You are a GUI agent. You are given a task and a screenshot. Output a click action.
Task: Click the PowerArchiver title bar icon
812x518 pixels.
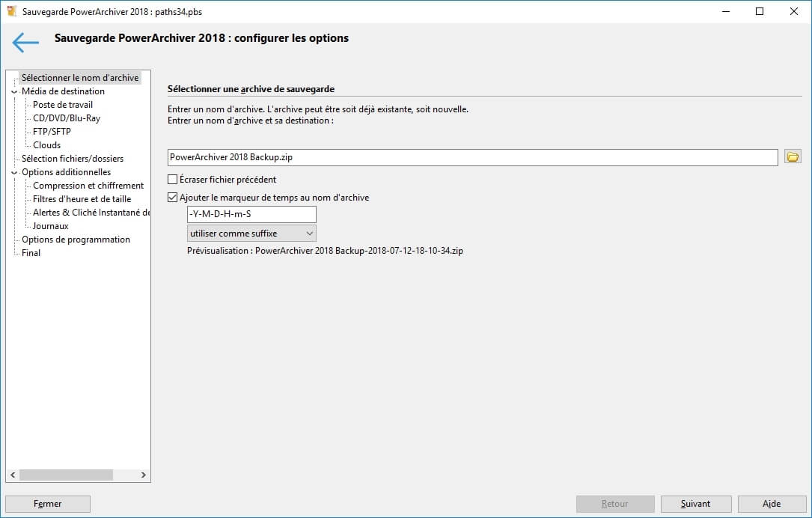pos(12,12)
